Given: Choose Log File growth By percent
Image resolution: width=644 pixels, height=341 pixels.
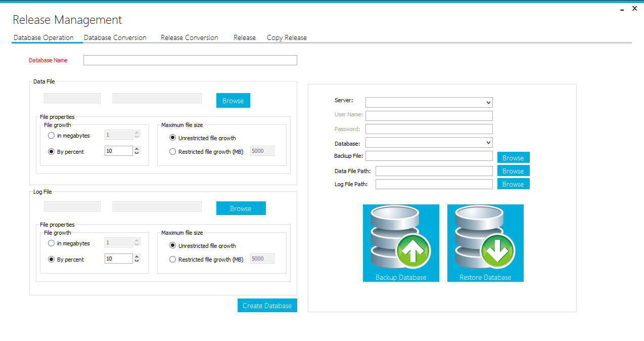Looking at the screenshot, I should pyautogui.click(x=51, y=260).
